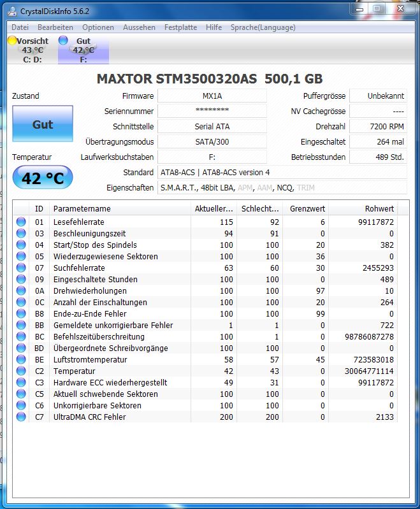The width and height of the screenshot is (420, 509).
Task: Click the CrystalDiskInfo app icon in title bar
Action: [x=12, y=11]
